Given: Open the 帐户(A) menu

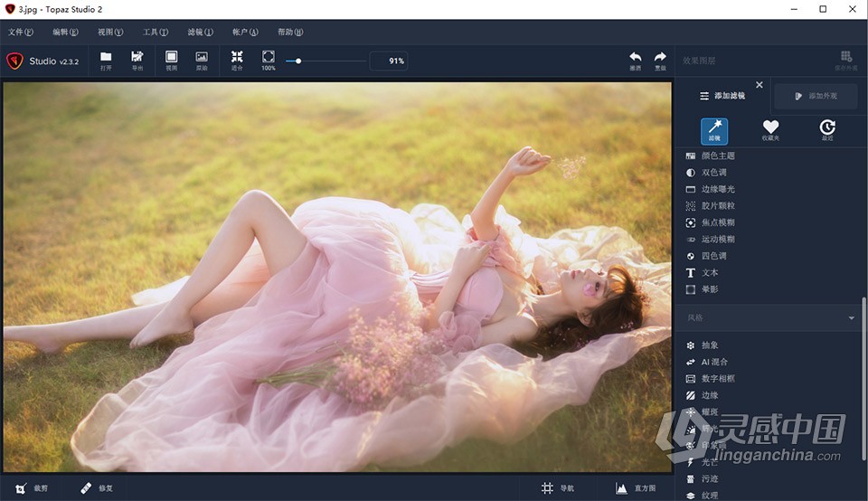Looking at the screenshot, I should (x=245, y=33).
